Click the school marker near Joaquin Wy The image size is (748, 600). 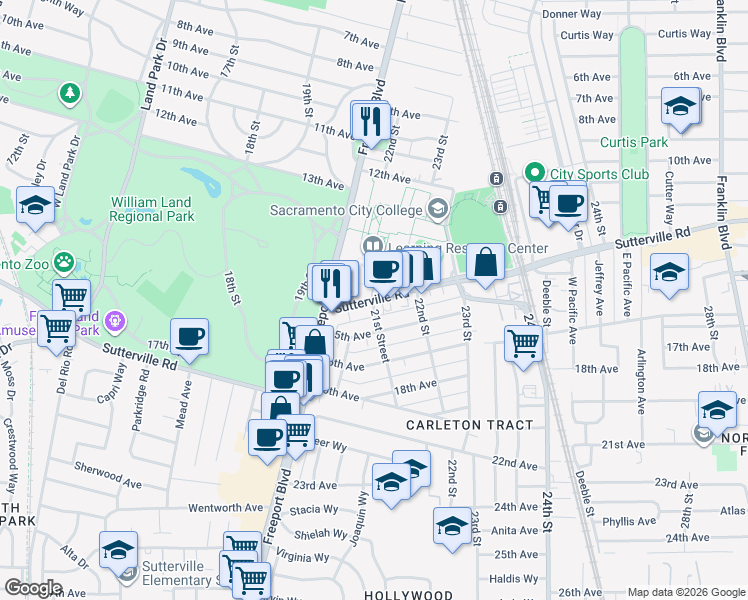click(x=392, y=483)
